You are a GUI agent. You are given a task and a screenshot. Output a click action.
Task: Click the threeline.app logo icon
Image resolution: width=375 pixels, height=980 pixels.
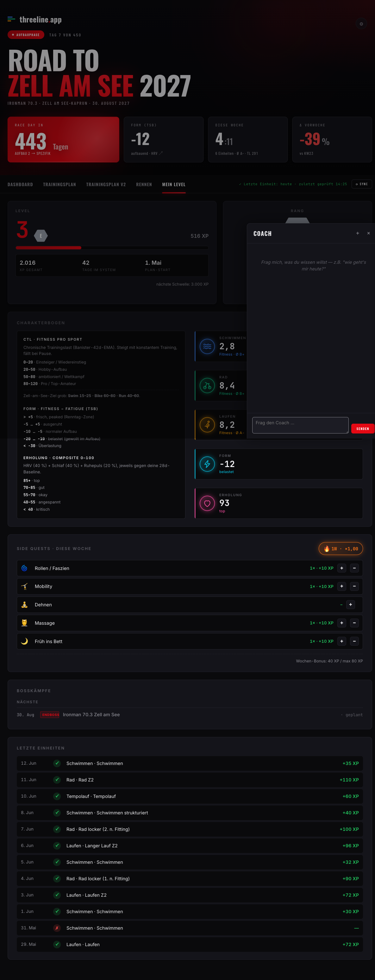11,19
